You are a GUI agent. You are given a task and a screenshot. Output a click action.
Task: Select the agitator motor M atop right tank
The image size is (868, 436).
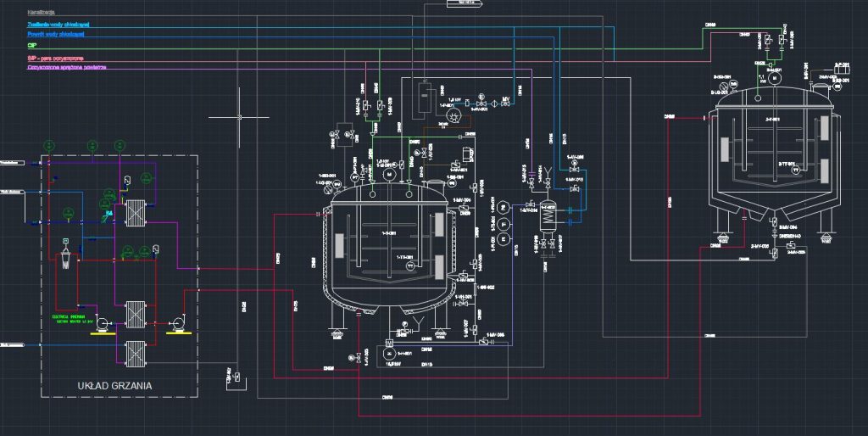tap(775, 79)
